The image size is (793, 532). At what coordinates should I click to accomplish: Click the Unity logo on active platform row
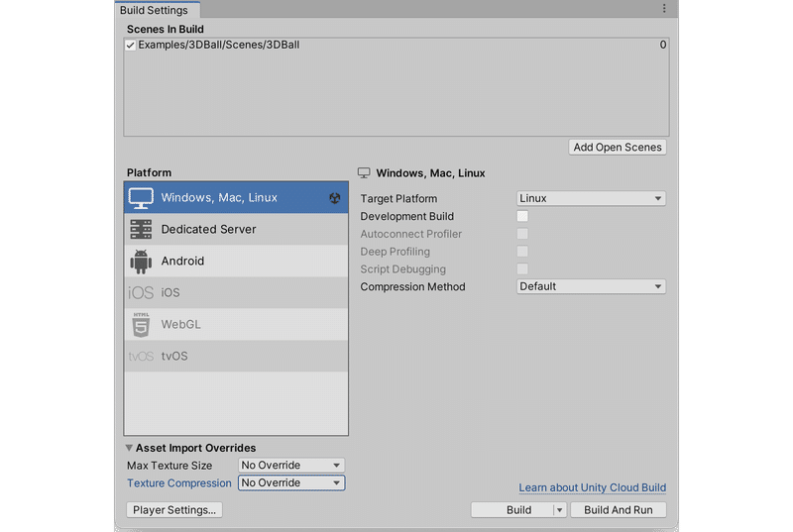click(335, 198)
